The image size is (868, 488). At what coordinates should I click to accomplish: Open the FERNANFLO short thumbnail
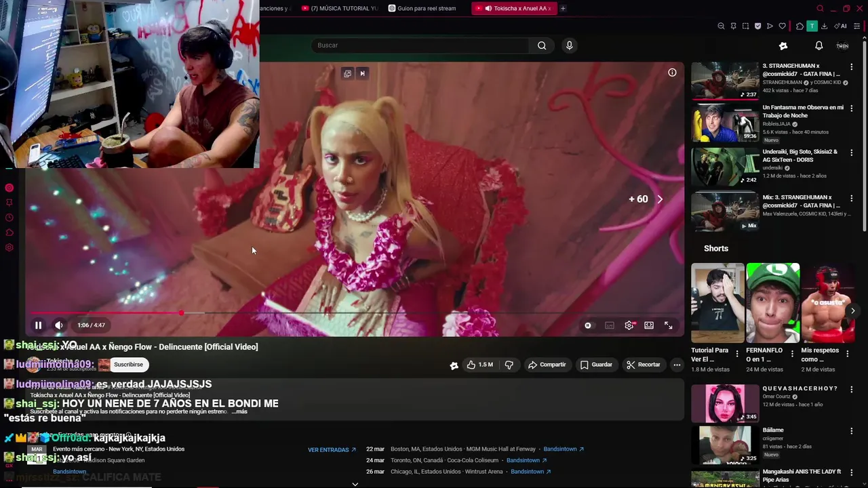click(x=773, y=303)
